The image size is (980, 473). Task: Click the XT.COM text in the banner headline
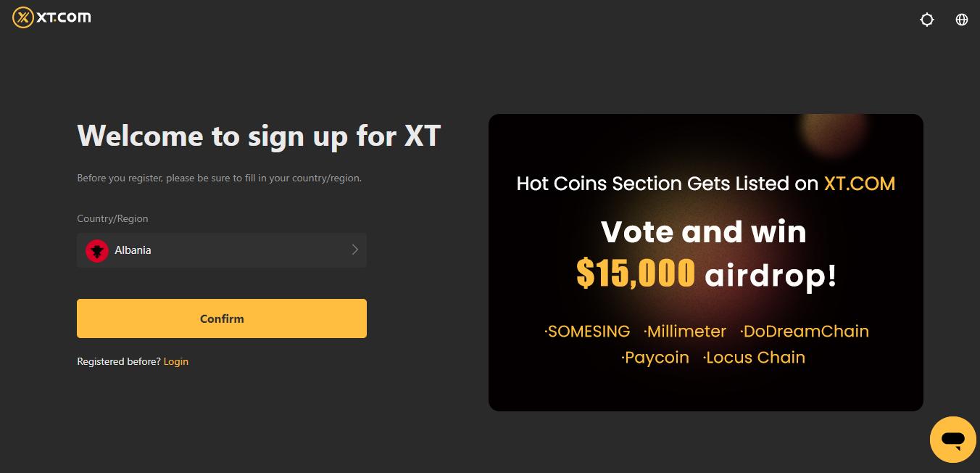click(x=859, y=184)
